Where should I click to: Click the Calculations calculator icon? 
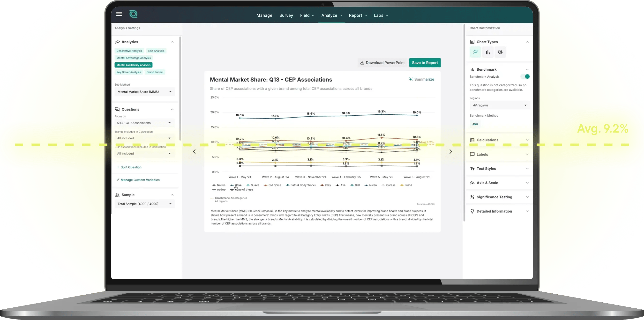pos(472,140)
